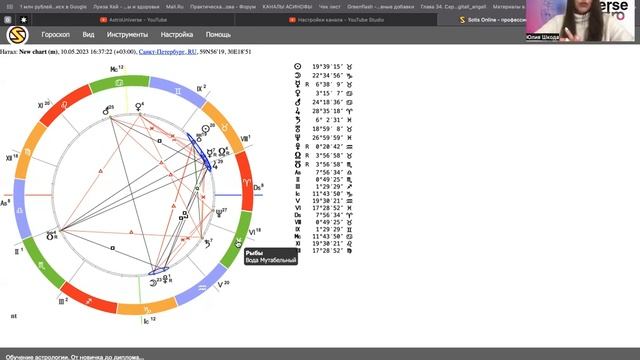The width and height of the screenshot is (640, 360).
Task: Click the Aquarius sign segment on the zodiac wheel
Action: click(202, 288)
